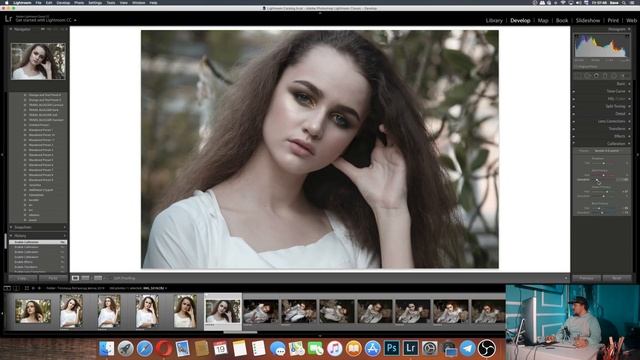Viewport: 640px width, 360px height.
Task: Open Telegram from the dock
Action: coord(467,348)
